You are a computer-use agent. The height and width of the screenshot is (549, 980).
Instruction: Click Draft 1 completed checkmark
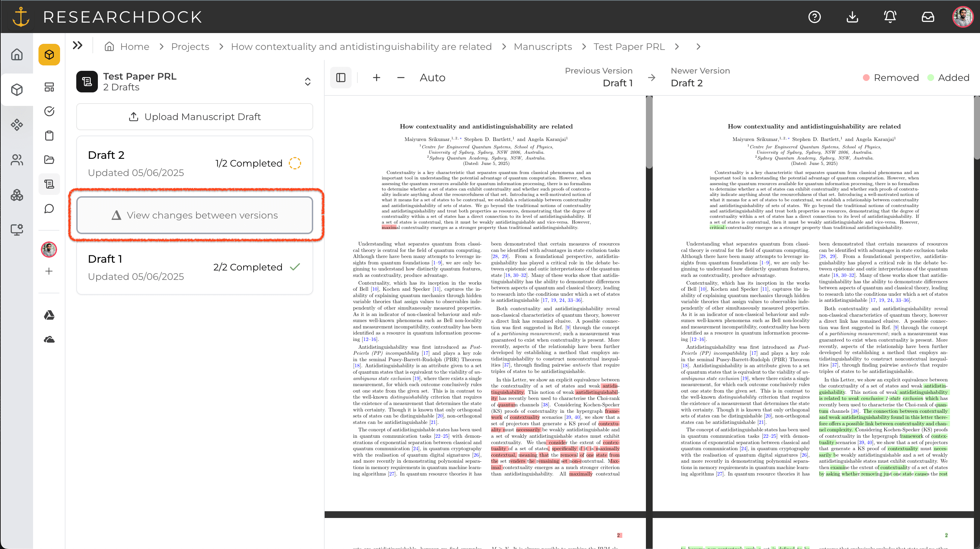(295, 267)
